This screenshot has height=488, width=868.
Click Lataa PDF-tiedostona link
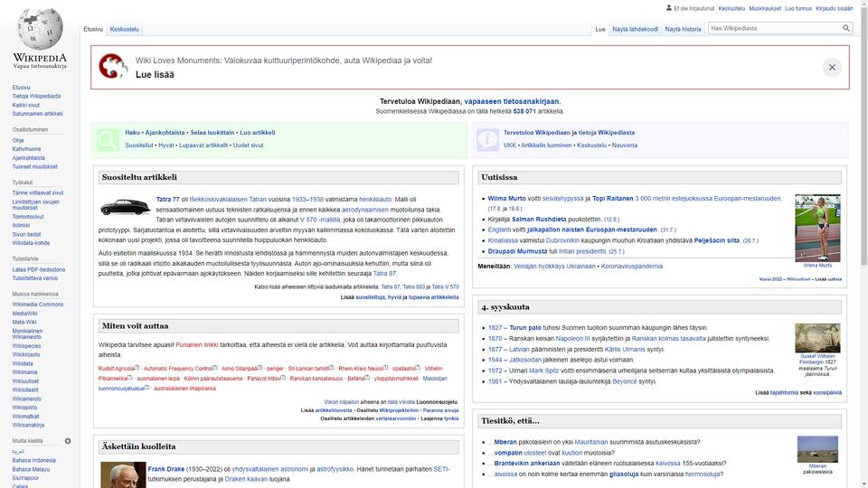coord(39,269)
